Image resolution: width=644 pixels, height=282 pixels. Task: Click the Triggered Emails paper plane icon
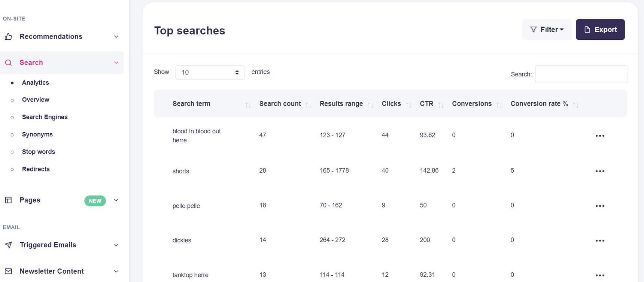coord(8,245)
